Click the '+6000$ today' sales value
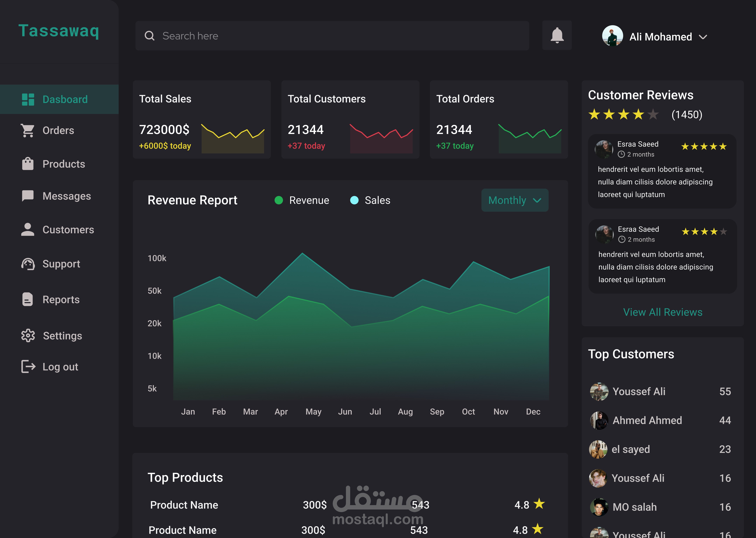 click(165, 146)
